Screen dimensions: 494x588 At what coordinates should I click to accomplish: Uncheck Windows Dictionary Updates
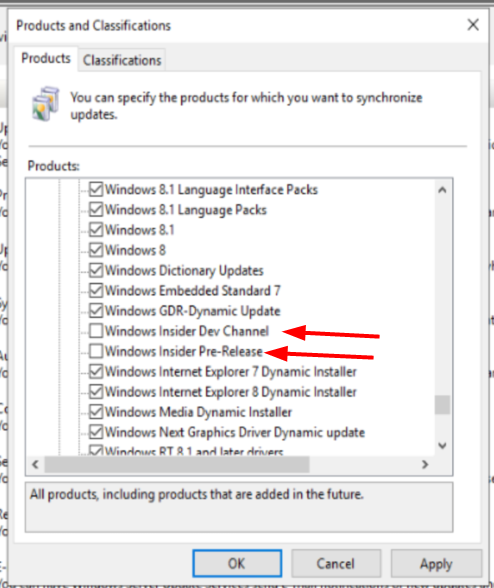96,270
